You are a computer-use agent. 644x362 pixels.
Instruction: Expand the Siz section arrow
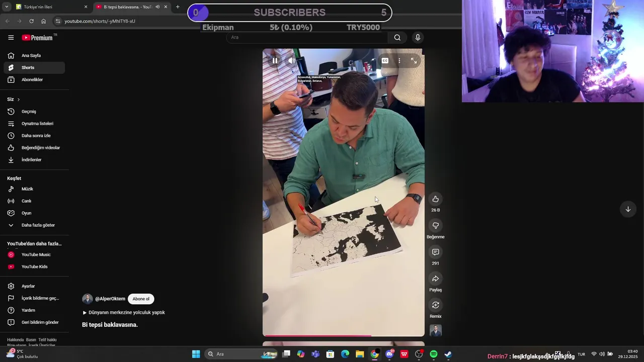click(19, 100)
